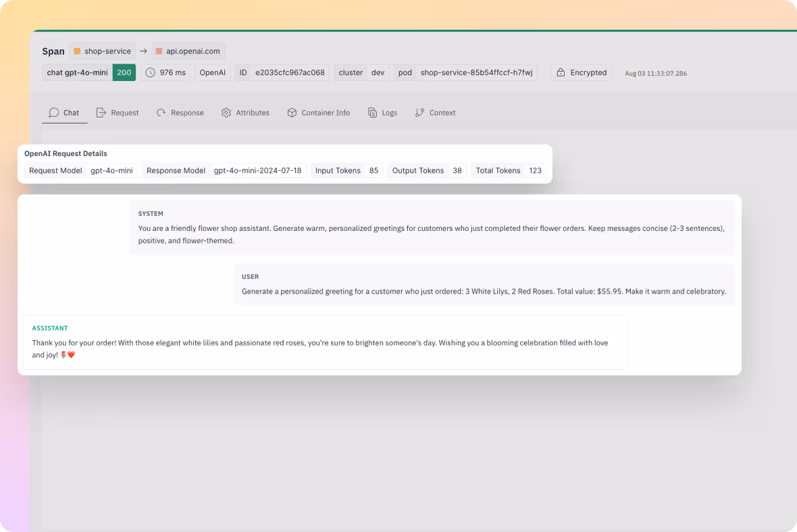
Task: Click the assistant reply thanking for the order
Action: 320,349
